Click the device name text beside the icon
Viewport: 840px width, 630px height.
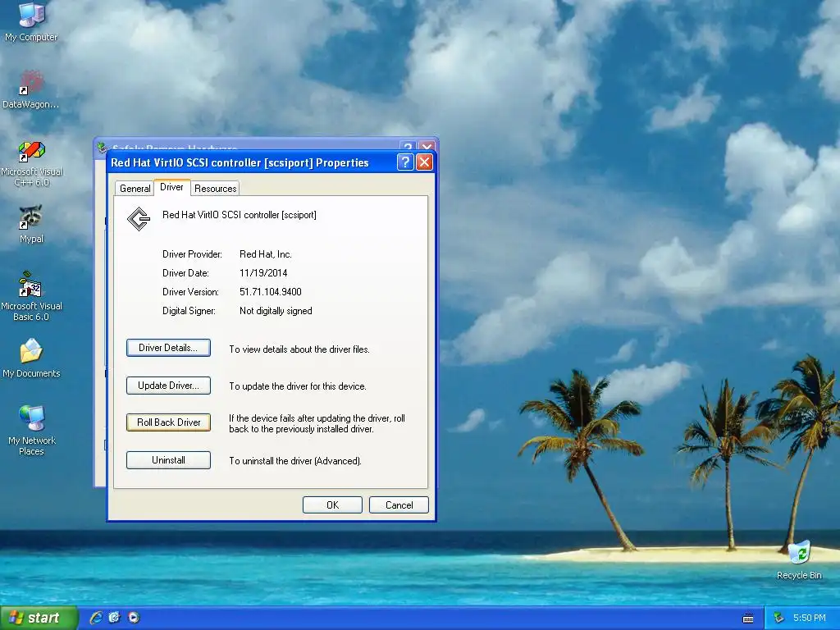click(240, 215)
